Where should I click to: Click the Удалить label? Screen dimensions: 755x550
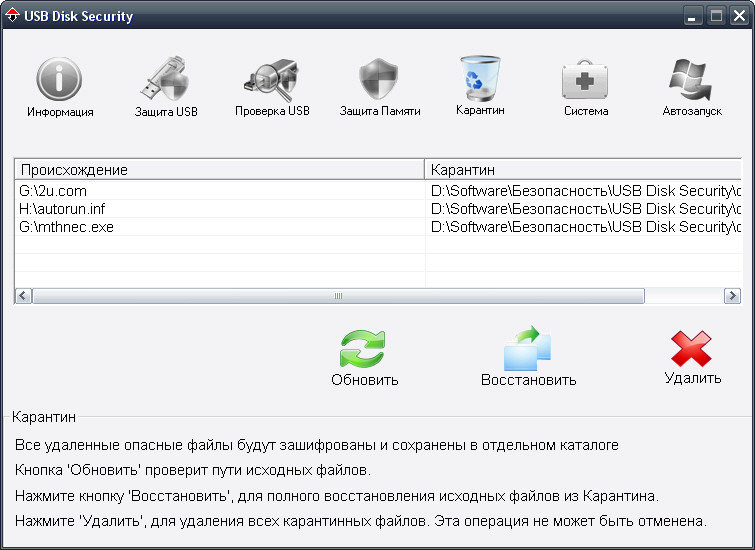click(693, 378)
